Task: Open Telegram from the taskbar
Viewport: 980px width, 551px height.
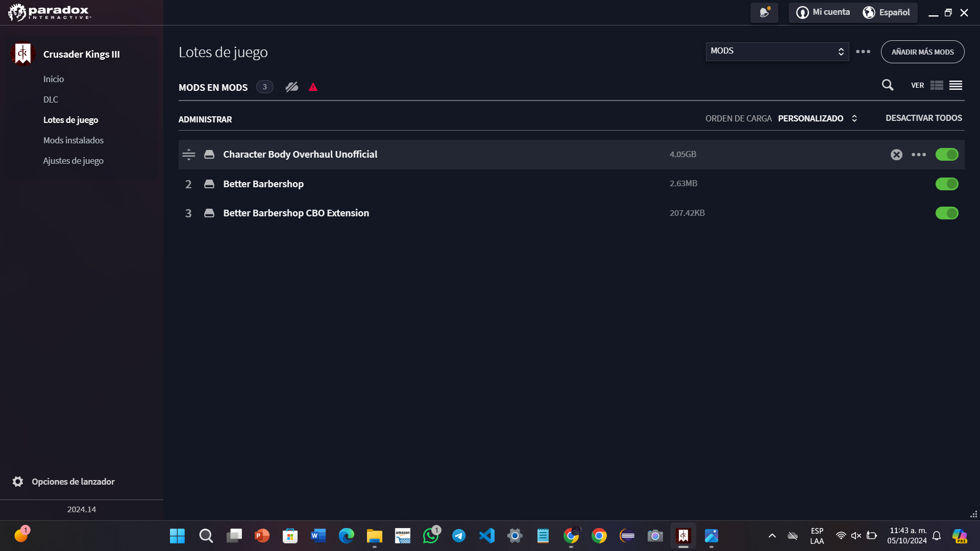Action: click(459, 536)
